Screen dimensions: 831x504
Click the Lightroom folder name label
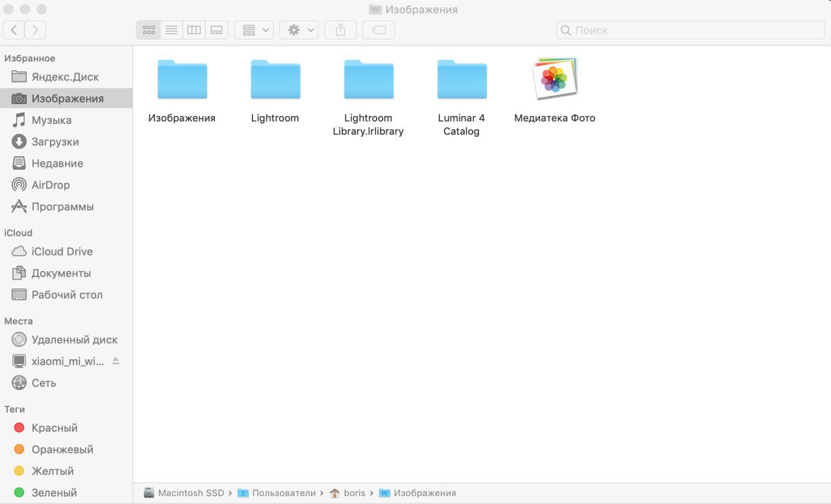(275, 118)
